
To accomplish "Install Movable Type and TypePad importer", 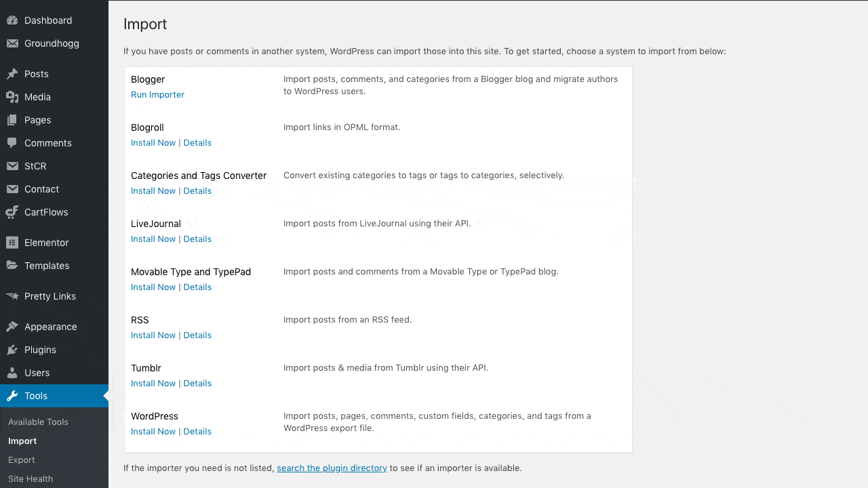I will (x=153, y=287).
